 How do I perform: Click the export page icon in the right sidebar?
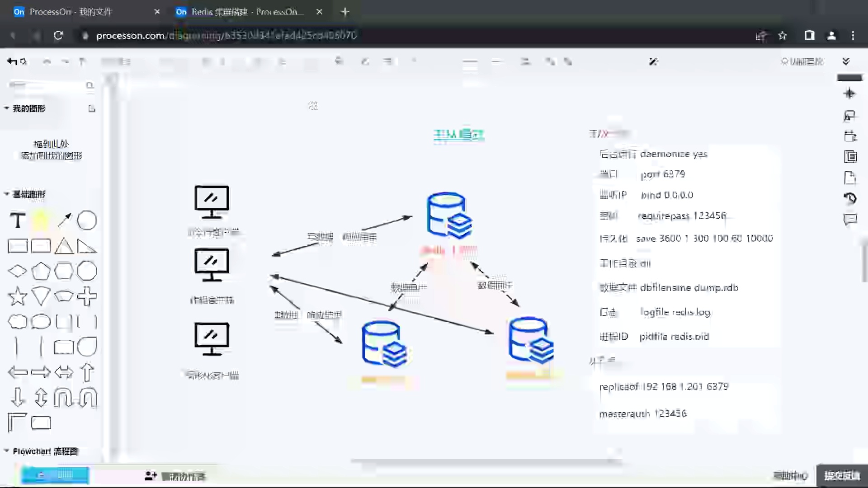850,177
